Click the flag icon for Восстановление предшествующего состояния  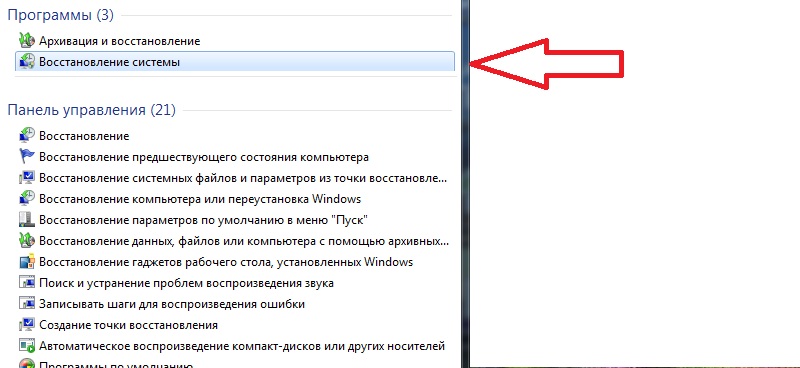tap(27, 156)
